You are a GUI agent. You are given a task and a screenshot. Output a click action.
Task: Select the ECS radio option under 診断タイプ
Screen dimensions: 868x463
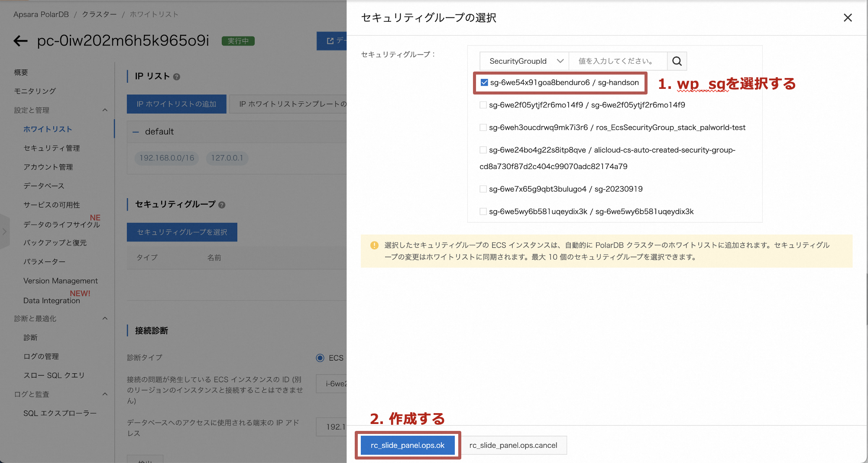tap(320, 358)
